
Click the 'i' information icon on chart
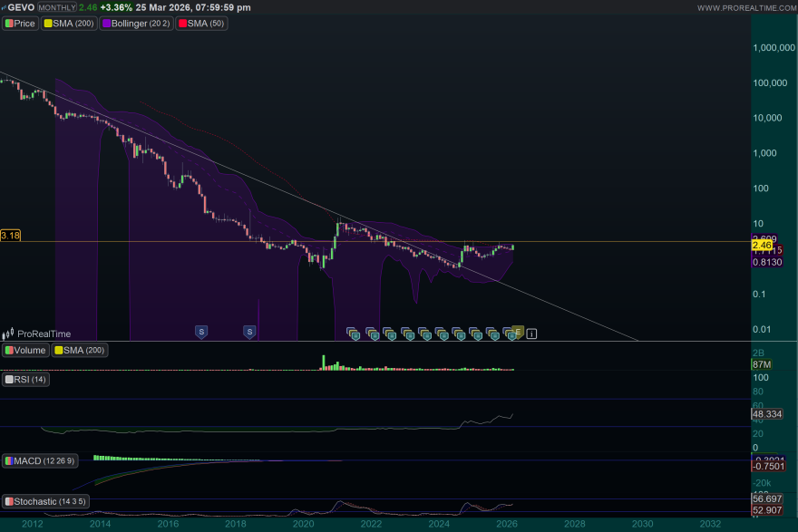531,334
